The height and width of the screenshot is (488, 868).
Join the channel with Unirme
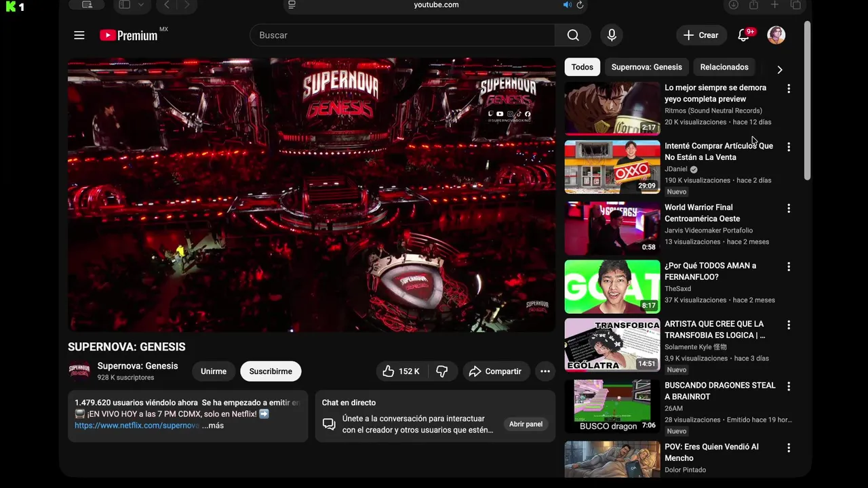[214, 371]
